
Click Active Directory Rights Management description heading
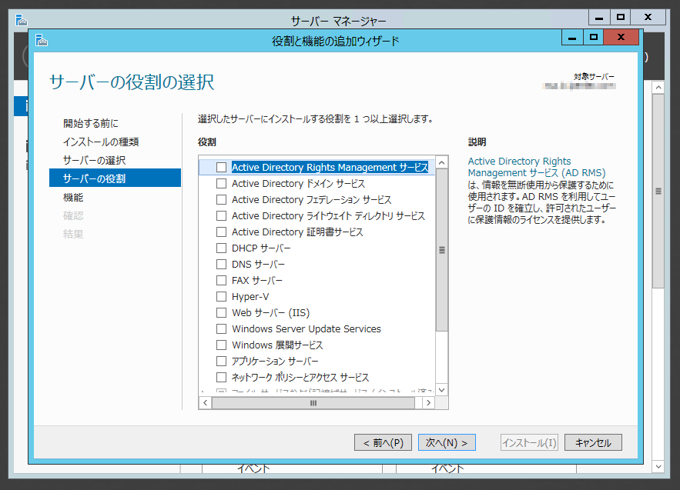pyautogui.click(x=536, y=167)
